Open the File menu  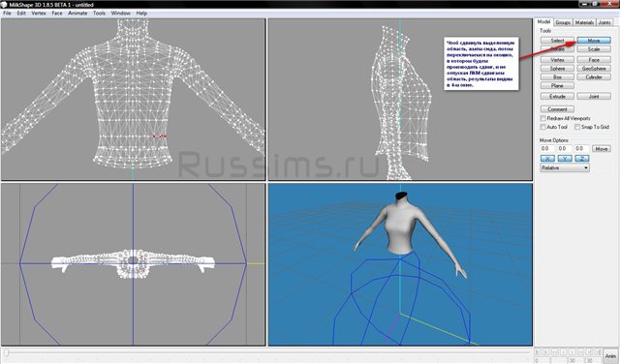7,13
